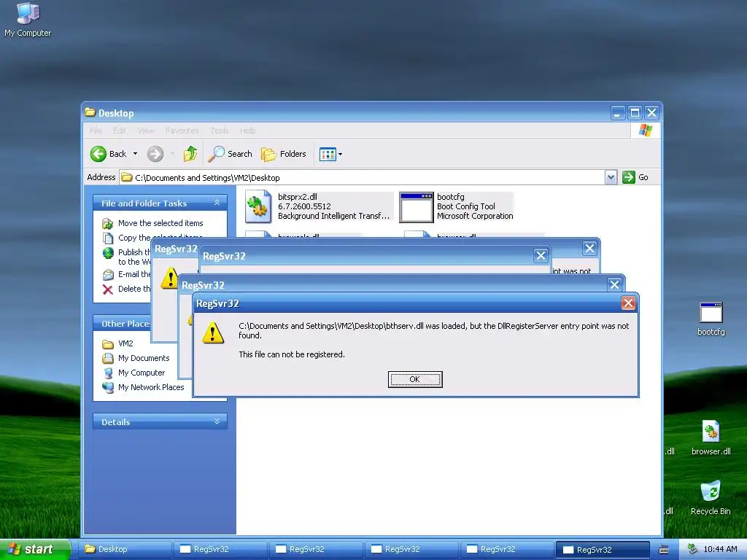Click the first RegSvr32 taskbar button

(x=220, y=549)
